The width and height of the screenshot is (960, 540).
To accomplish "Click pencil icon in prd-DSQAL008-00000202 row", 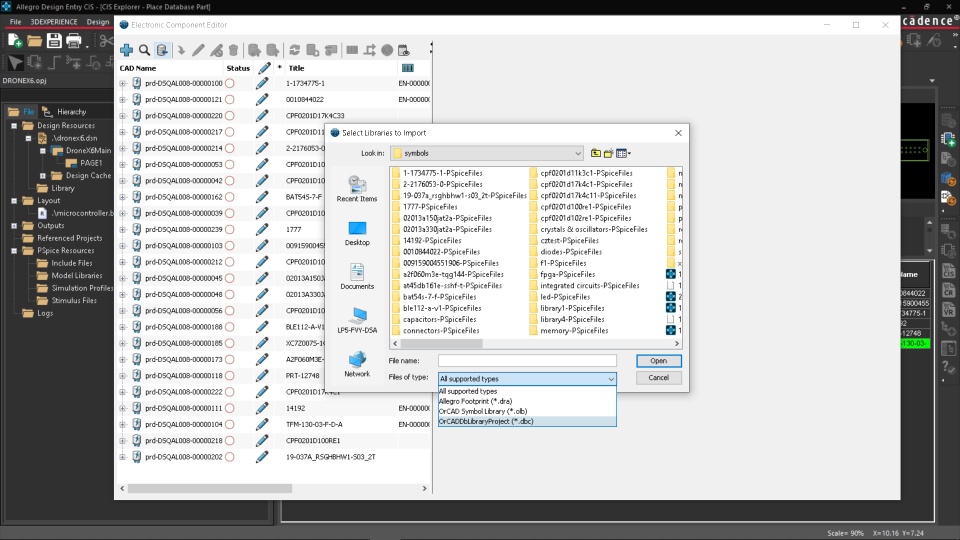I will click(262, 457).
